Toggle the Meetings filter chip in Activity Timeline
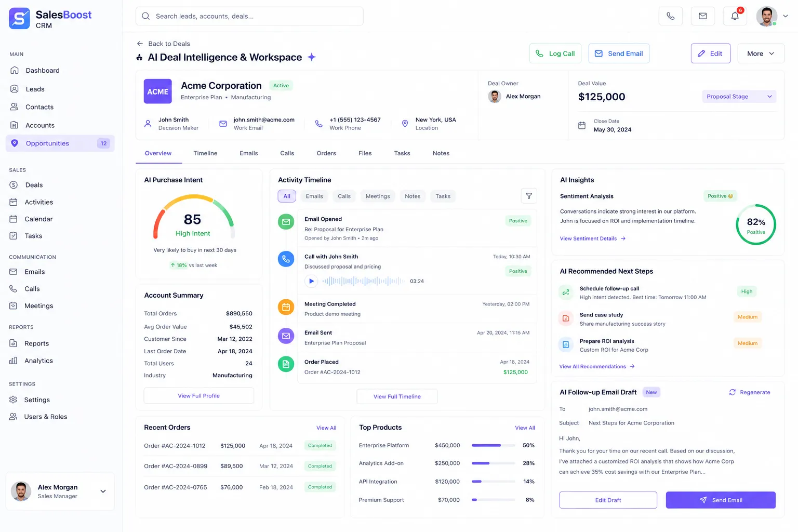The height and width of the screenshot is (532, 798). coord(378,196)
